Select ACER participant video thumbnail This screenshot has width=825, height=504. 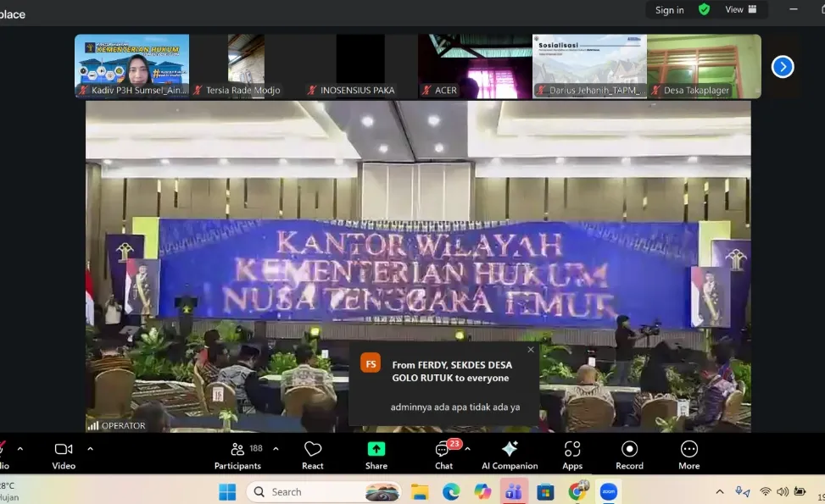tap(475, 66)
